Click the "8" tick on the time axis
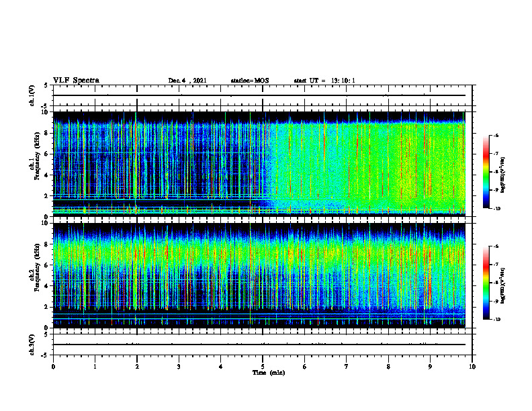 click(388, 367)
